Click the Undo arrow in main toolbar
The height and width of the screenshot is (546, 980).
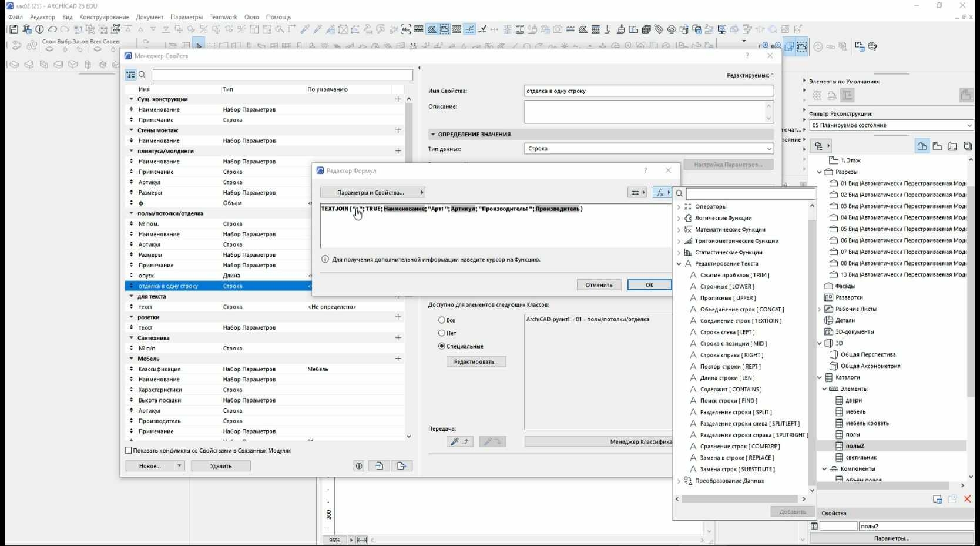(x=52, y=29)
